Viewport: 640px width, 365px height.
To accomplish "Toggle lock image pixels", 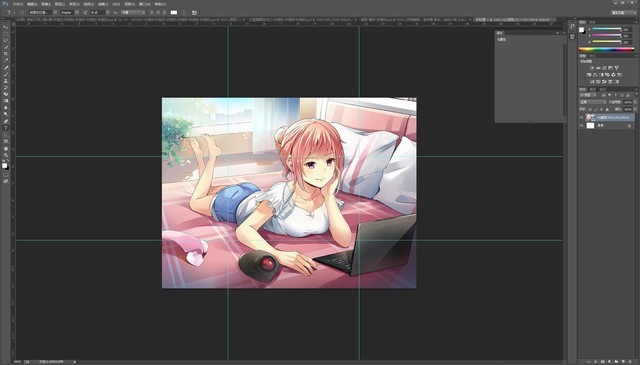I will [x=596, y=109].
